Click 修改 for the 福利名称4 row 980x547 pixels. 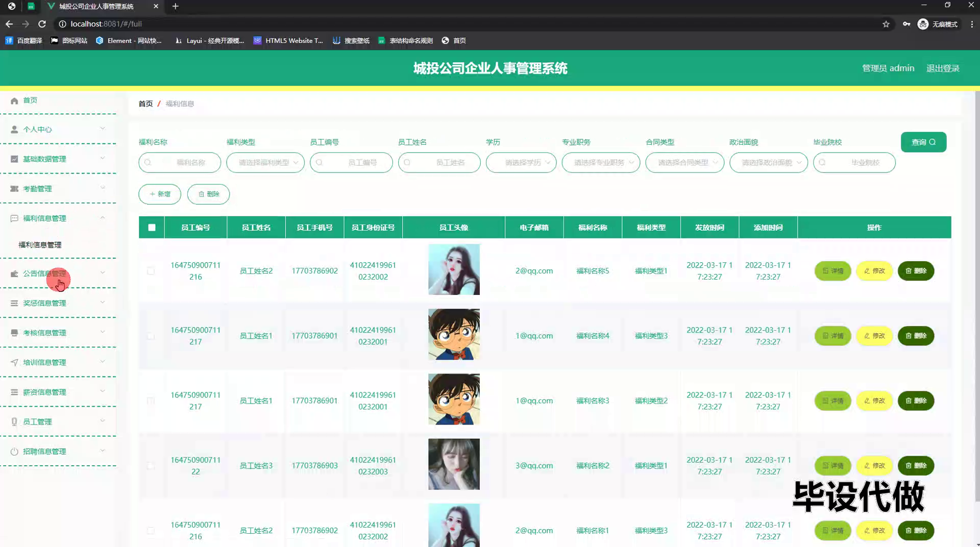coord(874,336)
